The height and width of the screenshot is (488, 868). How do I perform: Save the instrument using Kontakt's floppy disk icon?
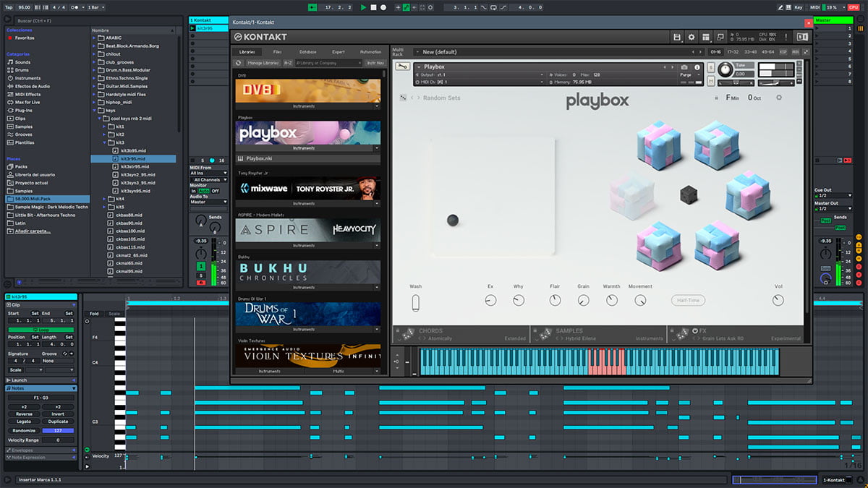pos(677,37)
